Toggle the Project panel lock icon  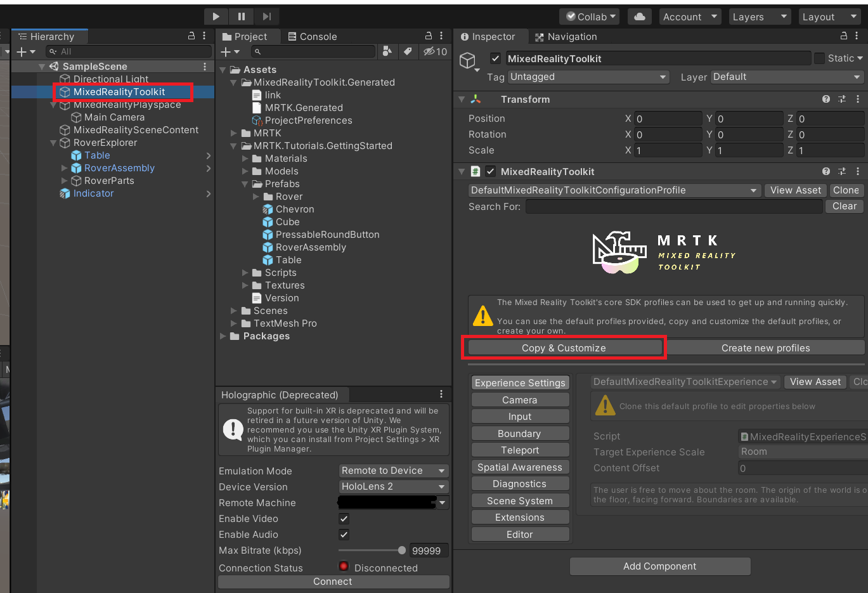429,36
